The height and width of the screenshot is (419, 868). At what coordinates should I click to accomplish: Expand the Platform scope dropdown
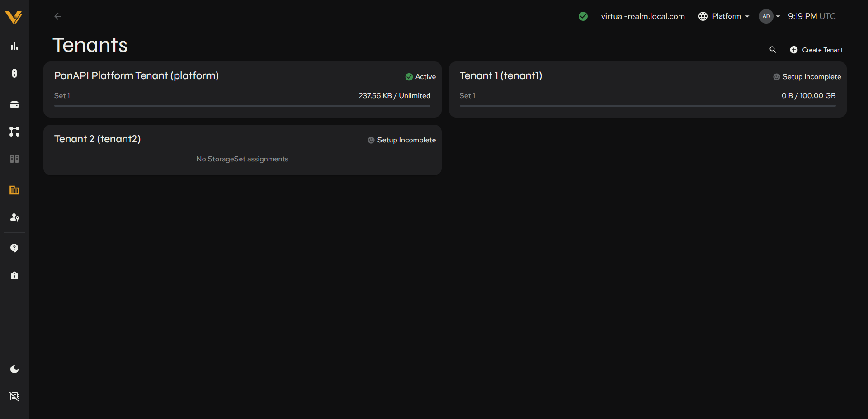[x=724, y=16]
